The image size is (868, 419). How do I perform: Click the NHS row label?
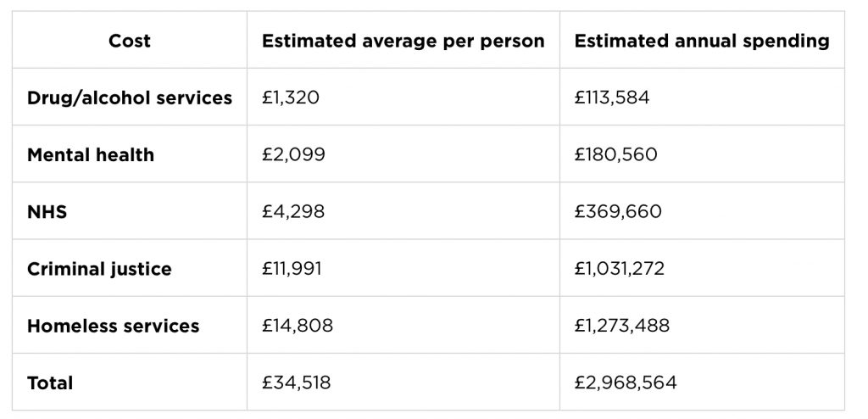tap(47, 211)
